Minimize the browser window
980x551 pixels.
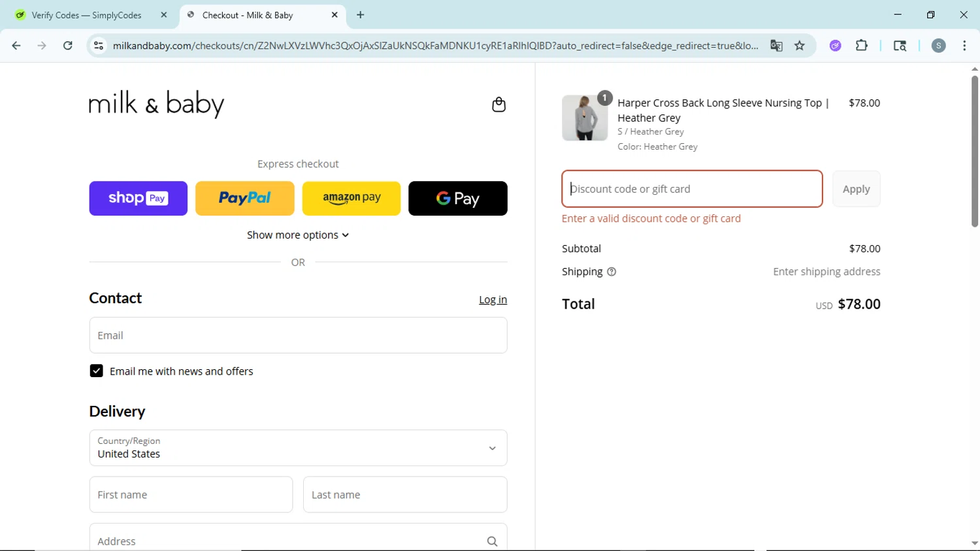[x=898, y=14]
